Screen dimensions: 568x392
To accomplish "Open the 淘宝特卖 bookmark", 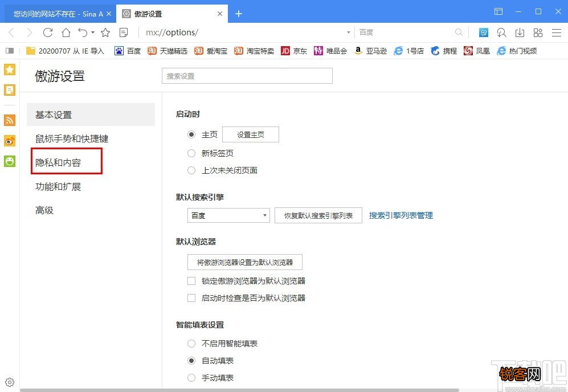I will click(254, 51).
